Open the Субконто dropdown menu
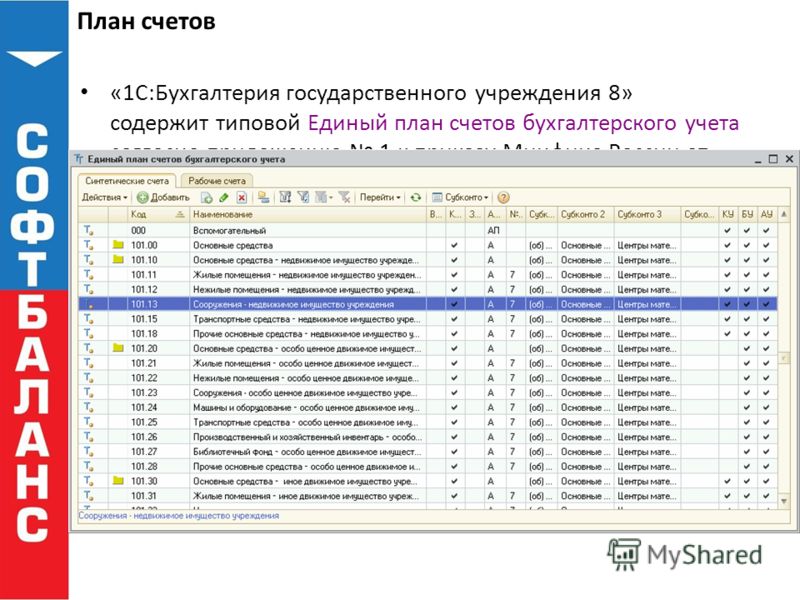The width and height of the screenshot is (800, 600). (x=460, y=197)
